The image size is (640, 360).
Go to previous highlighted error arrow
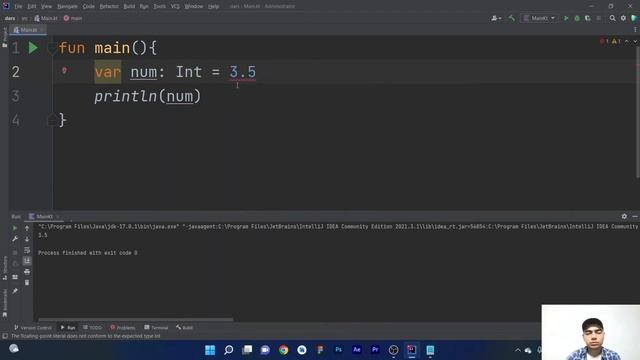(x=627, y=41)
